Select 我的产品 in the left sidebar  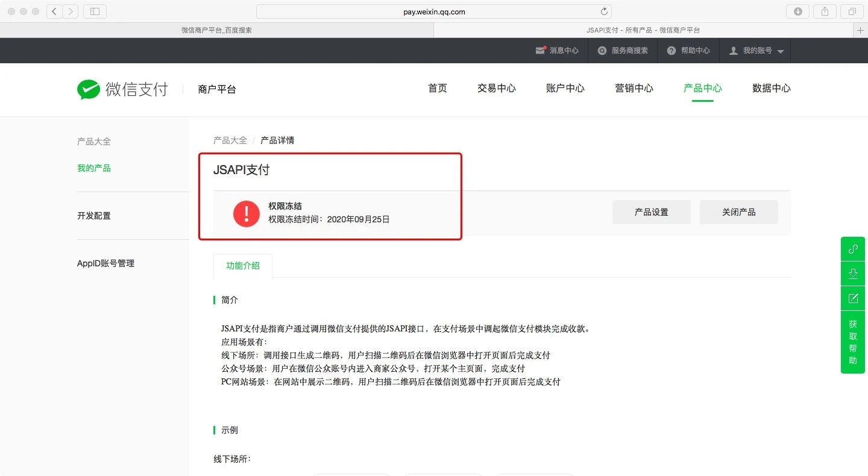click(x=94, y=168)
